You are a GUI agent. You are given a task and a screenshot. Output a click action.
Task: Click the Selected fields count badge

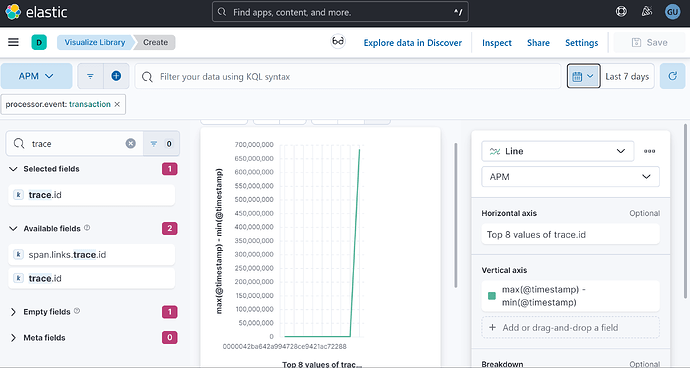click(x=170, y=169)
